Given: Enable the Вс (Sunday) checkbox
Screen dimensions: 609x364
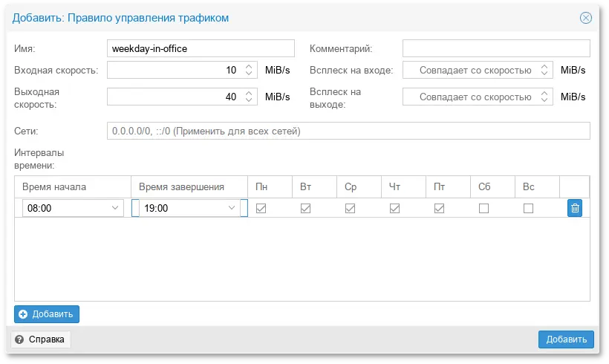Looking at the screenshot, I should 528,208.
